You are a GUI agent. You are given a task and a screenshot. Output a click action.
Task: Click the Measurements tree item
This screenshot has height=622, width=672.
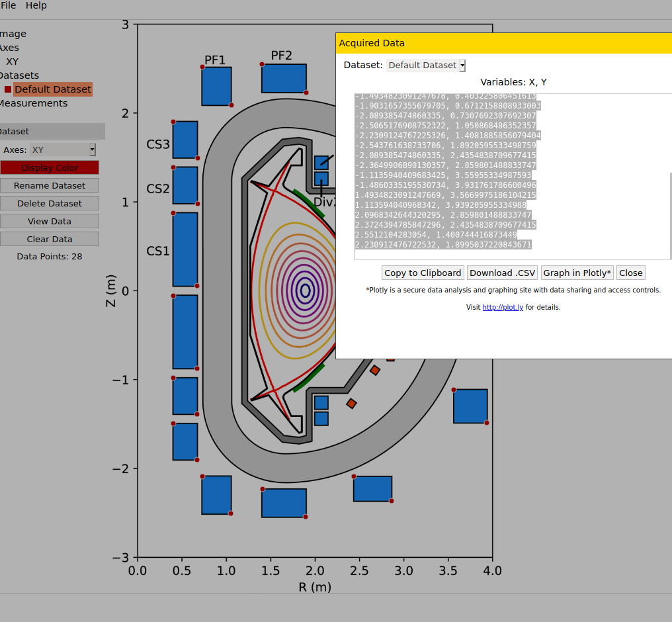34,103
